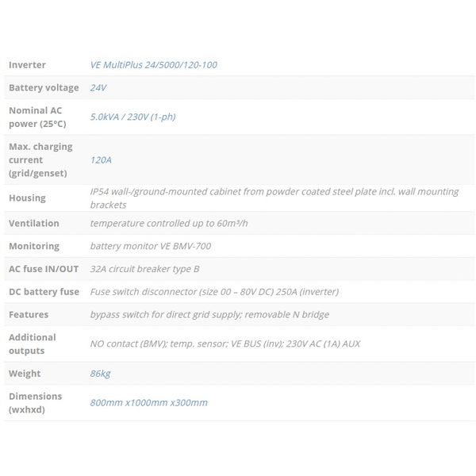This screenshot has width=476, height=476.
Task: Select the Max. charging current label
Action: coord(40,160)
